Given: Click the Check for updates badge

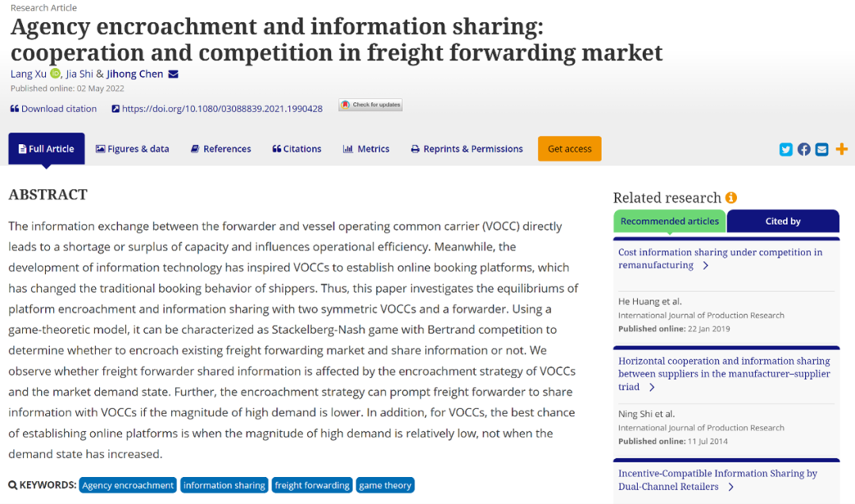Looking at the screenshot, I should click(370, 104).
